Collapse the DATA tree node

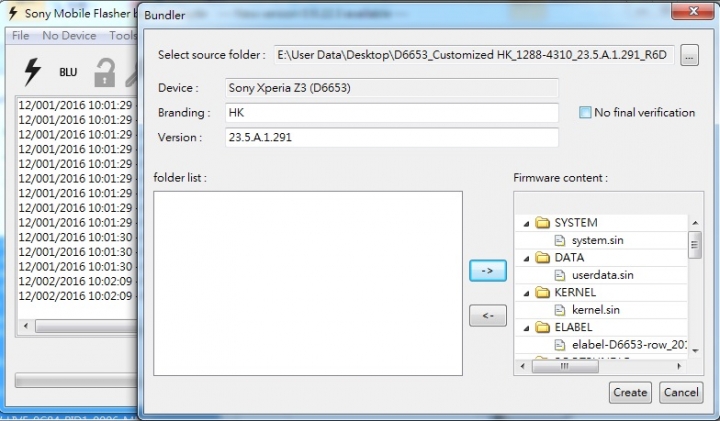coord(526,258)
